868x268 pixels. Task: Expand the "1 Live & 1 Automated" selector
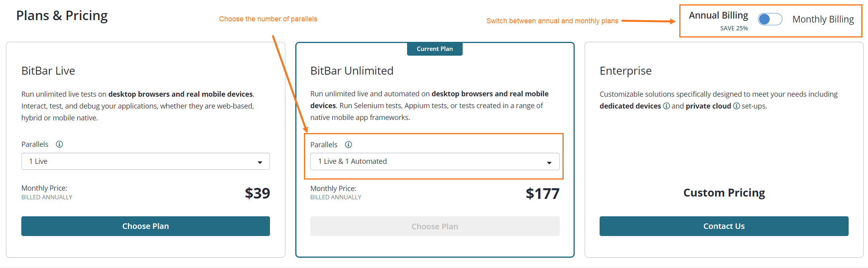pyautogui.click(x=434, y=161)
